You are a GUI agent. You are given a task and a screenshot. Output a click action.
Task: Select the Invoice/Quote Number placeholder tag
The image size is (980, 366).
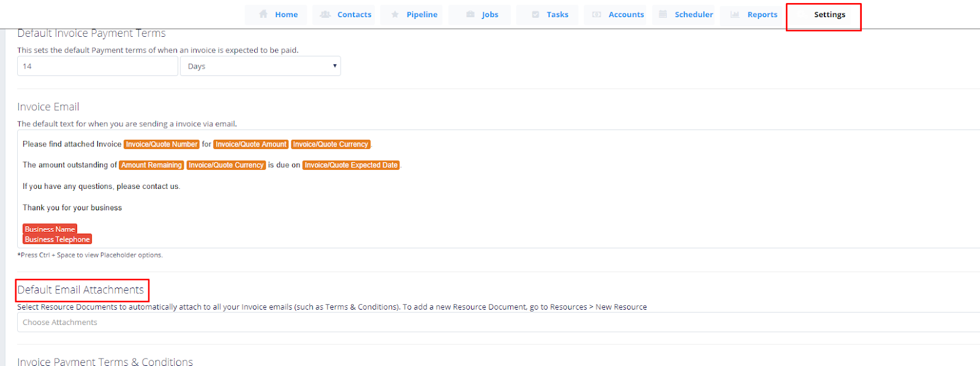(162, 145)
